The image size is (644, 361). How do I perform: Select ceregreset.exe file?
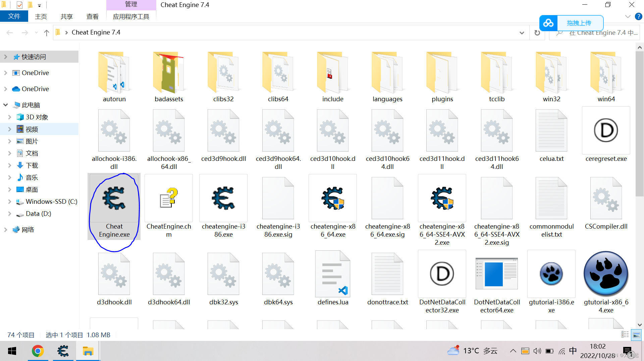[606, 135]
